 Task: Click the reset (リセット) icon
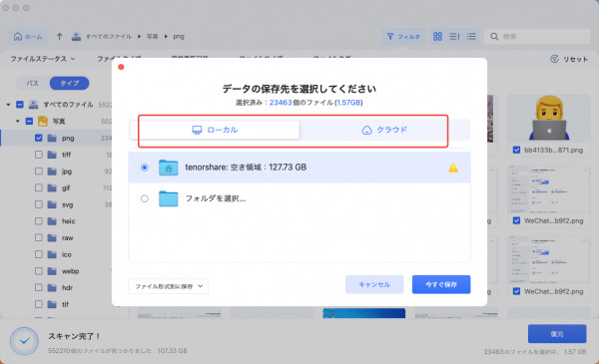pyautogui.click(x=554, y=59)
